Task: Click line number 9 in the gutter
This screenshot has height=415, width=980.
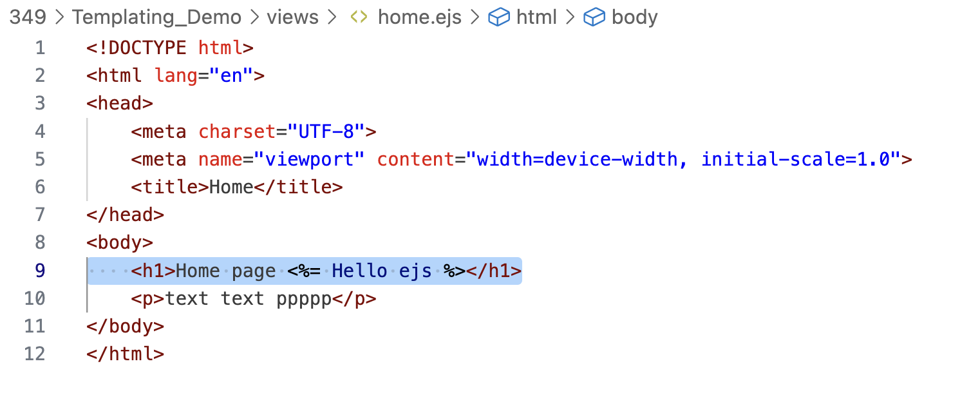Action: [41, 271]
